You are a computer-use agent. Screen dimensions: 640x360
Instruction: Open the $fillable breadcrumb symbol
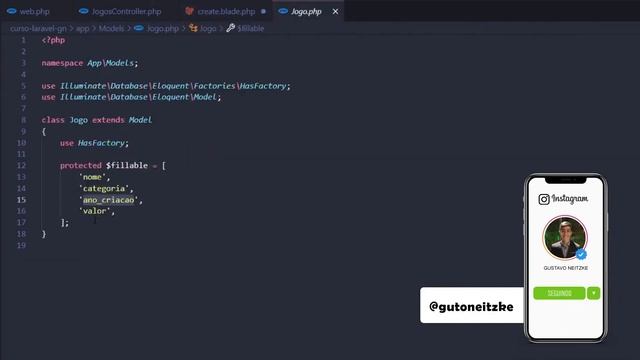click(x=251, y=29)
